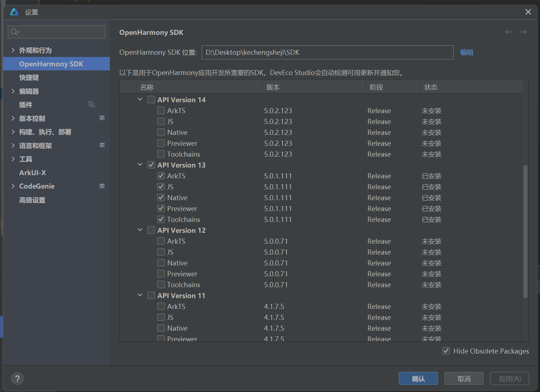The width and height of the screenshot is (540, 392).
Task: Click the 取消 button
Action: click(x=464, y=379)
